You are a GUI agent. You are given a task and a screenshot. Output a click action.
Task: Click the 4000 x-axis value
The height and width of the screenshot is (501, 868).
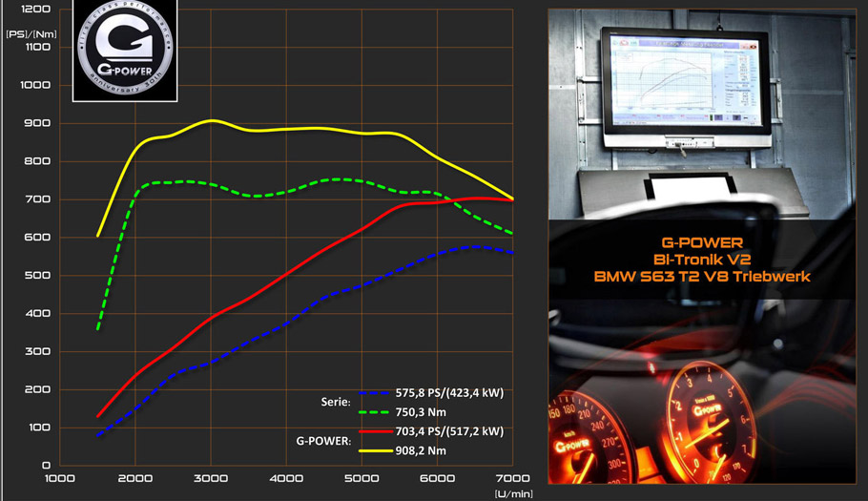coord(286,478)
